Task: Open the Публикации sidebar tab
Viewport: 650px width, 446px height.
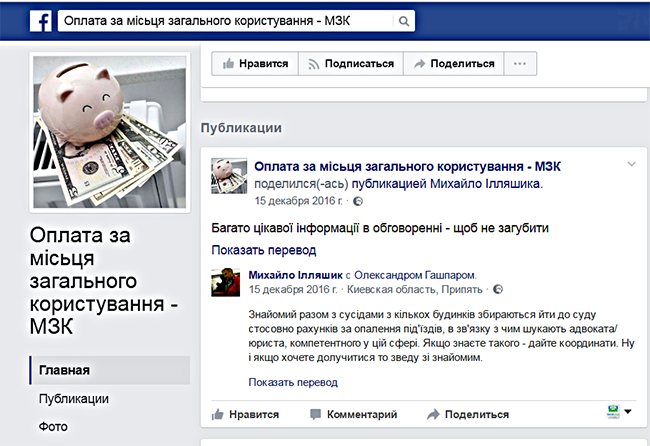Action: coord(74,398)
